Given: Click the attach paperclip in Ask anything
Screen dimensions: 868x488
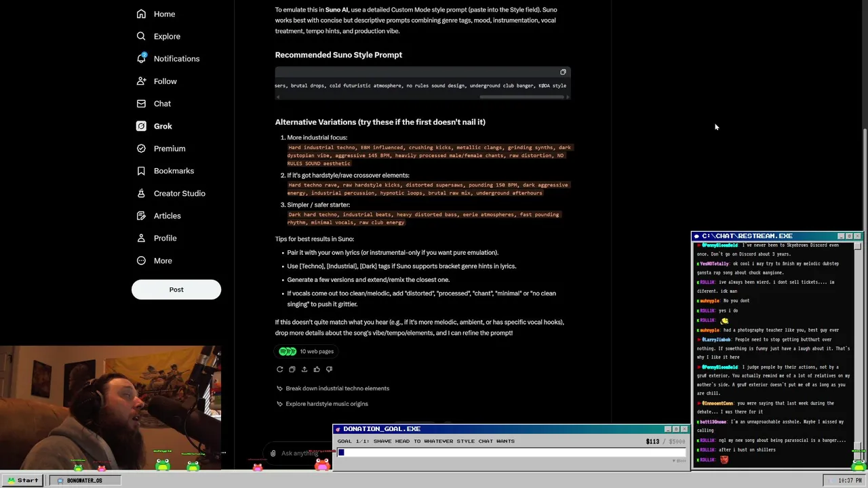Looking at the screenshot, I should pyautogui.click(x=273, y=453).
